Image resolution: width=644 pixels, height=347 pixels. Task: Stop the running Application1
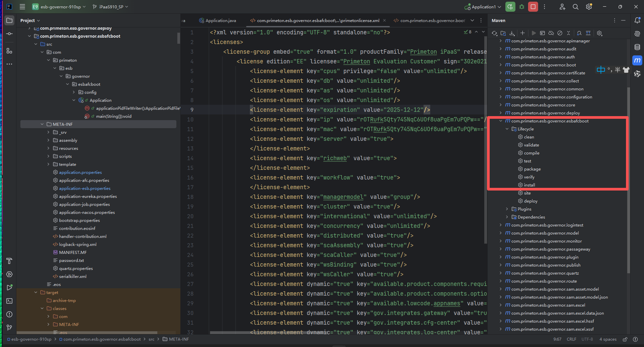tap(533, 7)
